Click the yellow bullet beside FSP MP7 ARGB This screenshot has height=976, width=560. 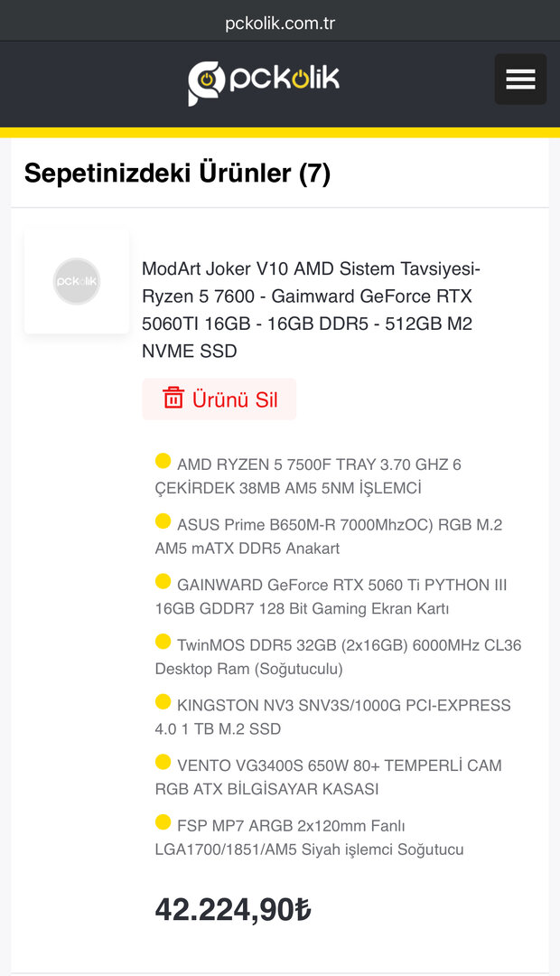click(163, 822)
